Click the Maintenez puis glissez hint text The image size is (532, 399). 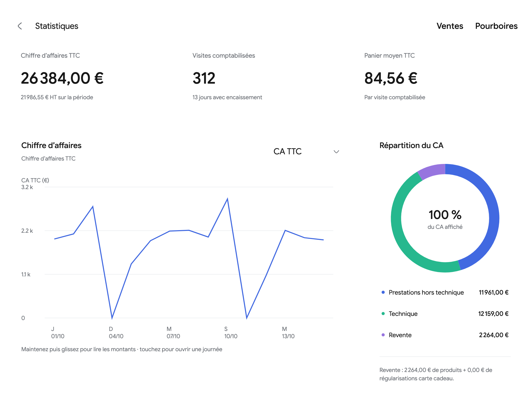[122, 349]
